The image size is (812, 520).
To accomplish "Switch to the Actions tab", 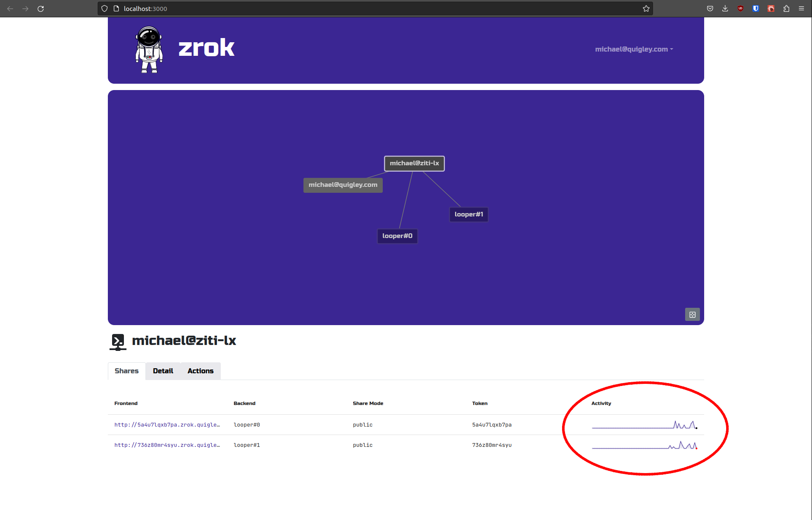I will click(200, 371).
